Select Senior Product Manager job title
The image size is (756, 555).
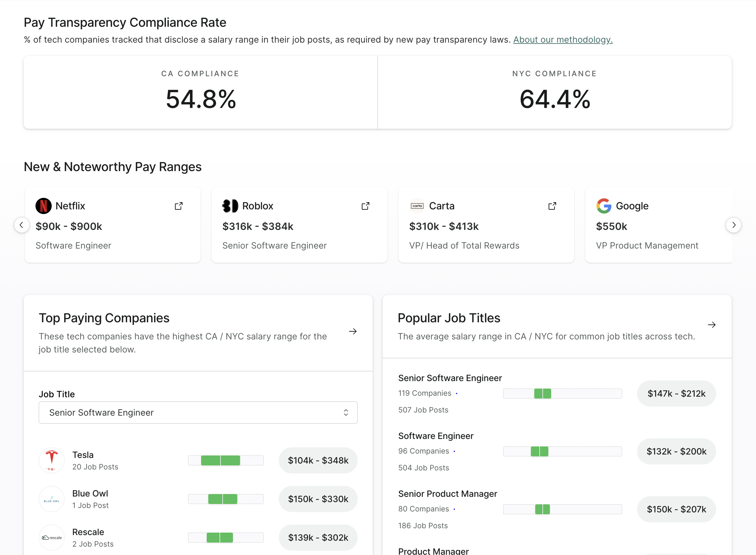447,494
